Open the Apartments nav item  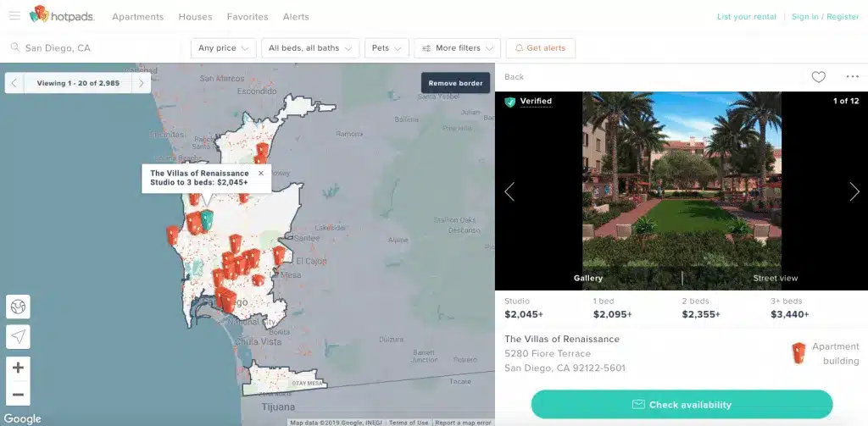click(x=137, y=17)
